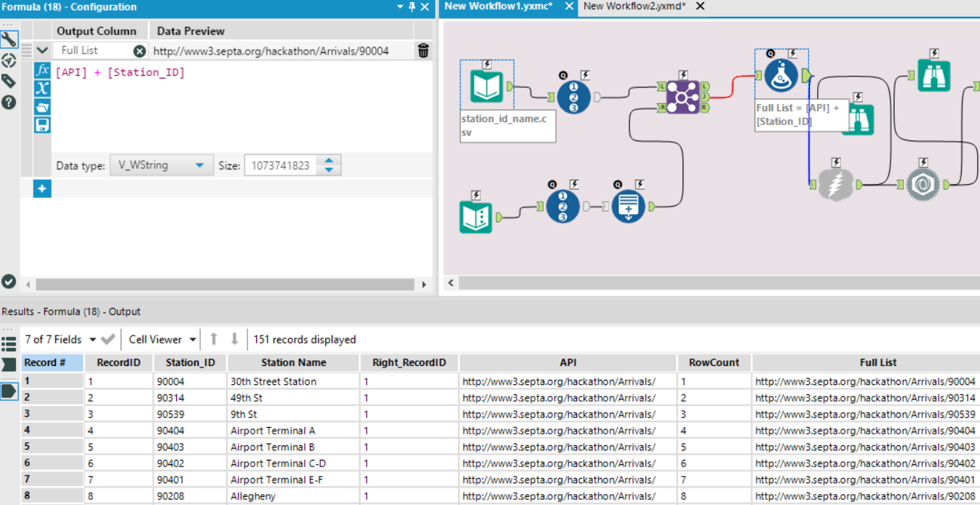This screenshot has width=980, height=505.
Task: Open the X columns and constants icon
Action: 42,88
